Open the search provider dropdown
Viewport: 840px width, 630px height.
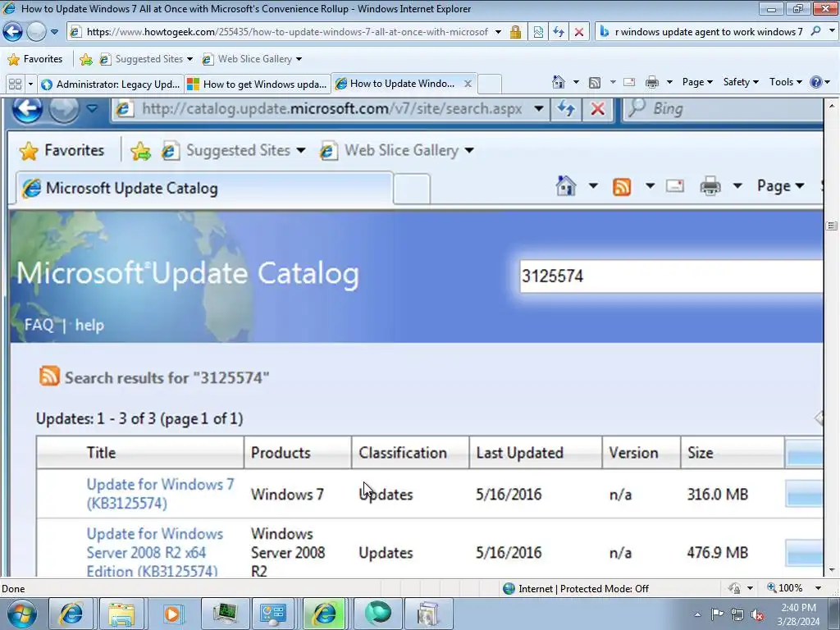(x=832, y=31)
